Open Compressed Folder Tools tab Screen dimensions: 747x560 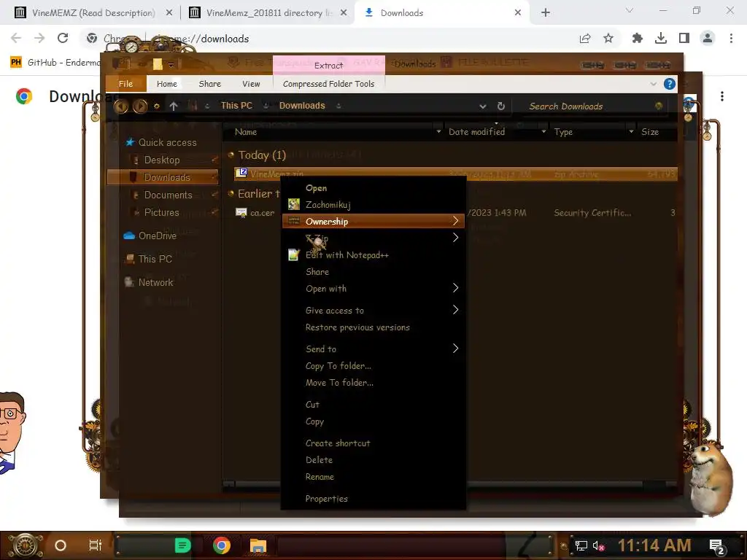tap(329, 84)
